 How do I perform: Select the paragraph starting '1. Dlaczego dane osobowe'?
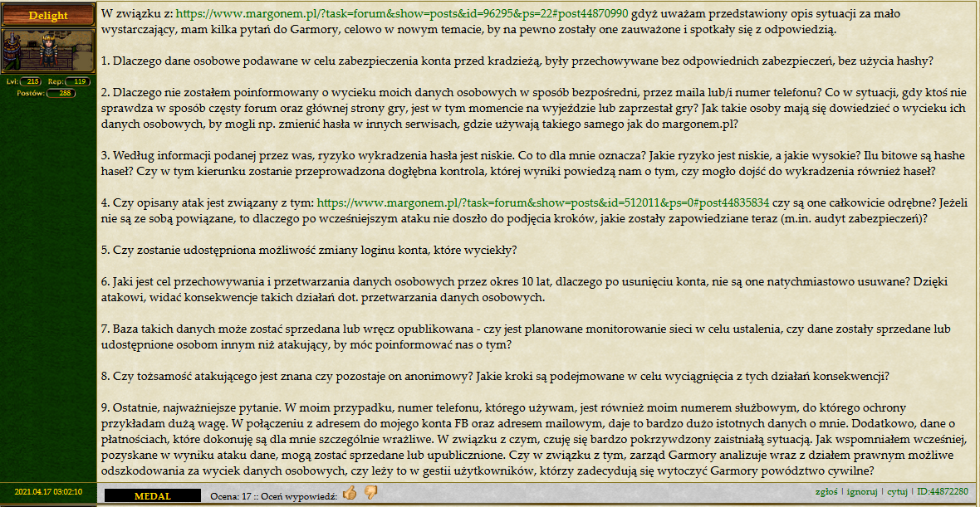click(x=517, y=61)
